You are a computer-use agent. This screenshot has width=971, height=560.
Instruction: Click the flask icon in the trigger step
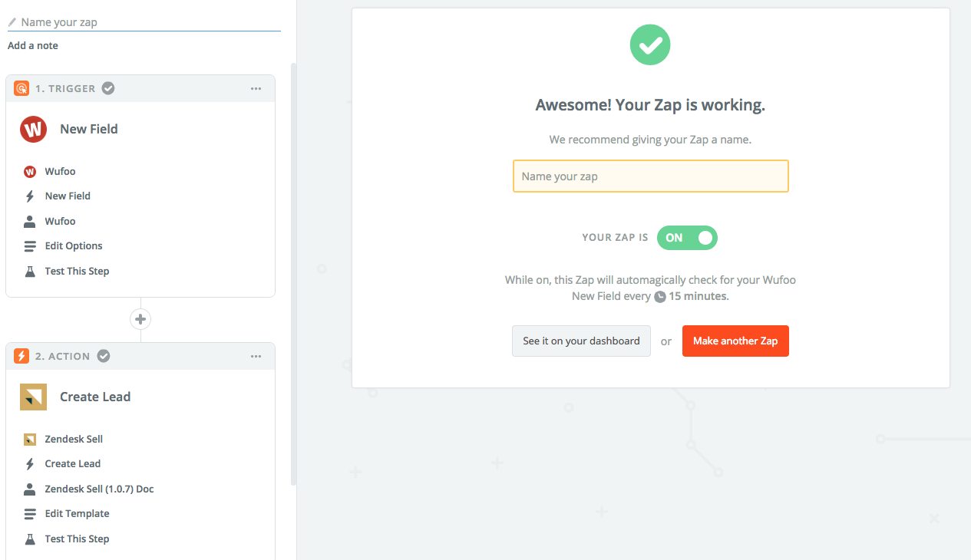tap(30, 271)
